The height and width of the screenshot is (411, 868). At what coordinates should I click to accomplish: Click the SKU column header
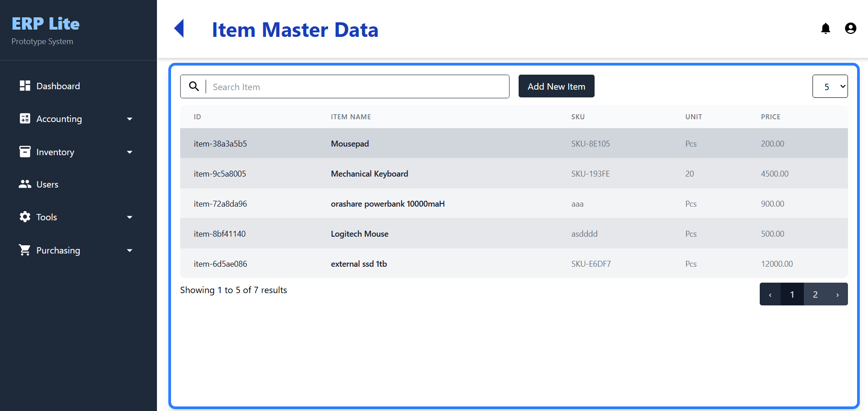pyautogui.click(x=578, y=117)
